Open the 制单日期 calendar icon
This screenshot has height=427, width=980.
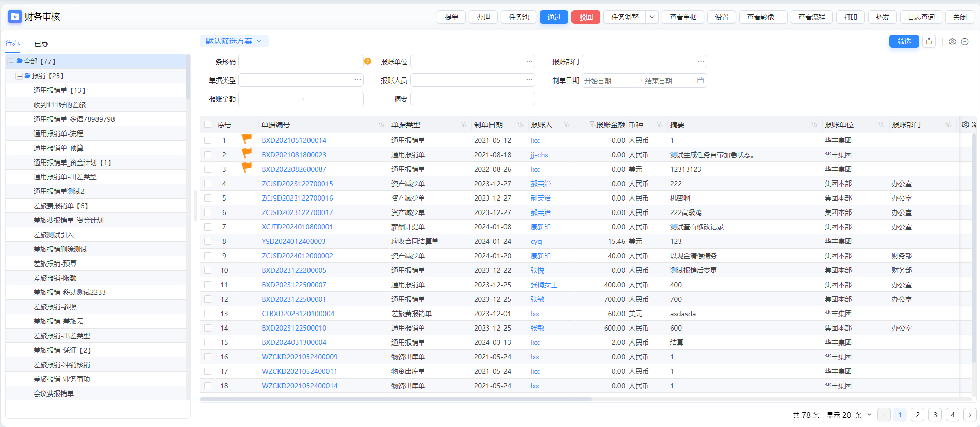(x=700, y=80)
